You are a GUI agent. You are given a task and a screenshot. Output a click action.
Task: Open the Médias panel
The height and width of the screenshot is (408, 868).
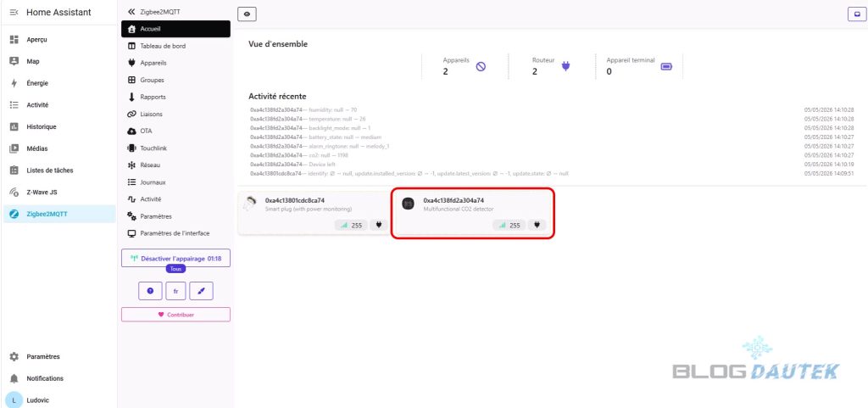click(59, 148)
